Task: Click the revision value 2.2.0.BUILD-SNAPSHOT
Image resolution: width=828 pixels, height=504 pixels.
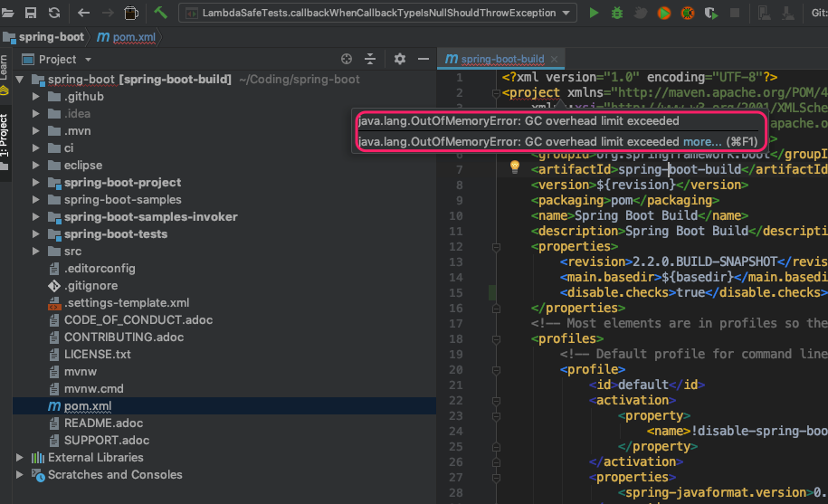Action: click(x=704, y=262)
